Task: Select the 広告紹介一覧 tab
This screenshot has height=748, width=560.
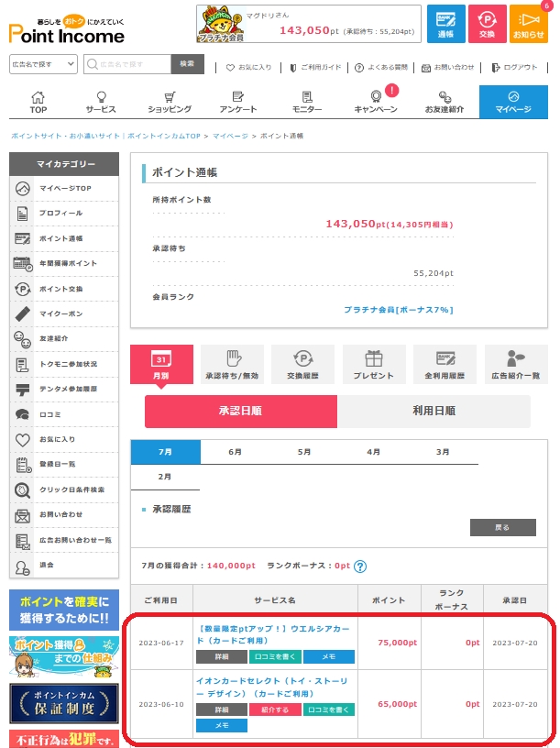Action: click(516, 365)
